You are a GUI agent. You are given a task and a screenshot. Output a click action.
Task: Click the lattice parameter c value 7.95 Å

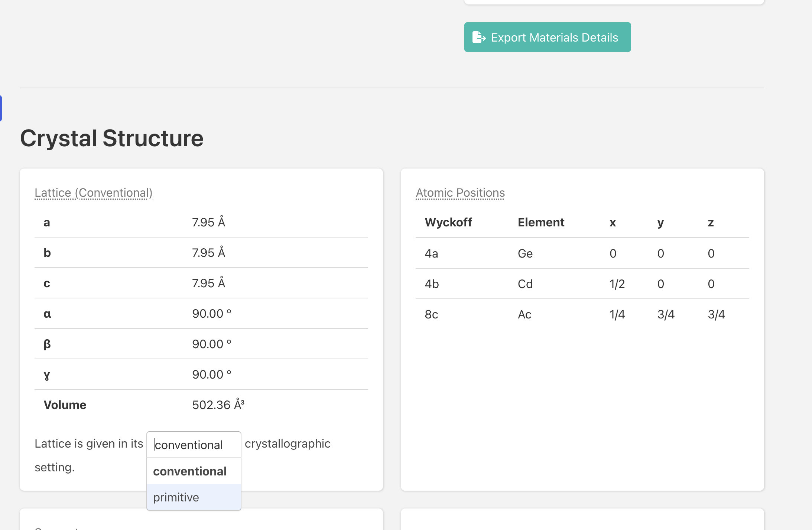coord(209,283)
